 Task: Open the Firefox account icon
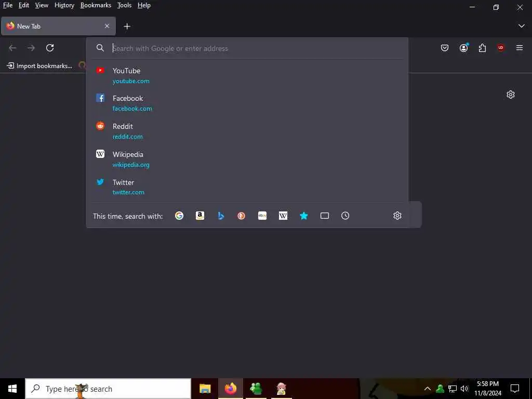464,48
